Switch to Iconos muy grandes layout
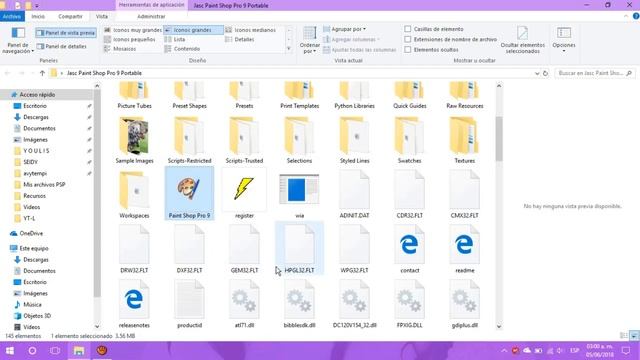This screenshot has width=640, height=360. click(x=133, y=30)
